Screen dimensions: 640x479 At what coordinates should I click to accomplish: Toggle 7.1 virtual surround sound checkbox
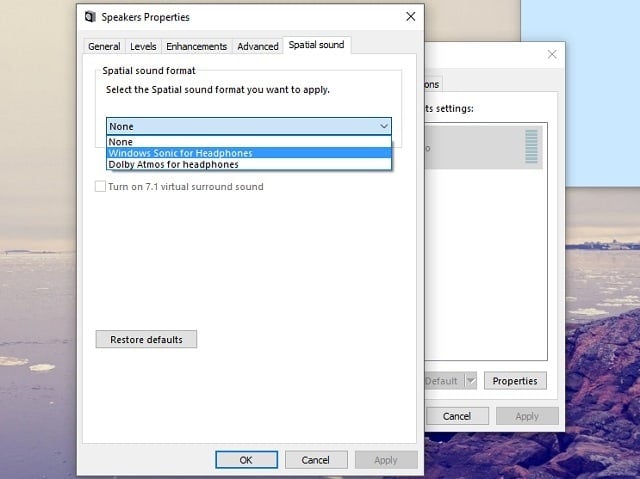100,186
